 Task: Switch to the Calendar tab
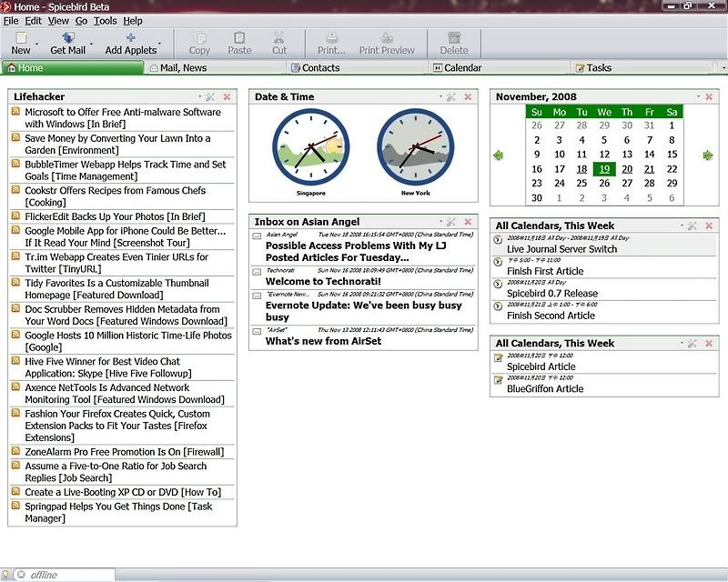[x=500, y=68]
